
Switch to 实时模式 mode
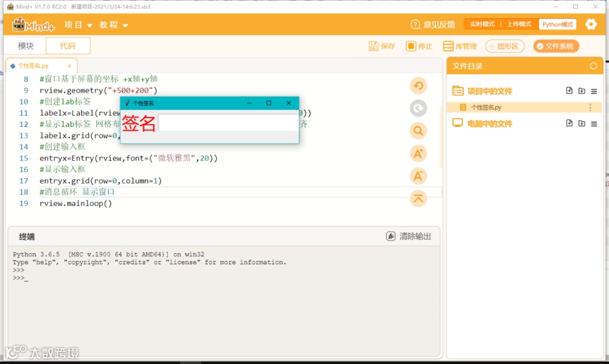[x=482, y=24]
